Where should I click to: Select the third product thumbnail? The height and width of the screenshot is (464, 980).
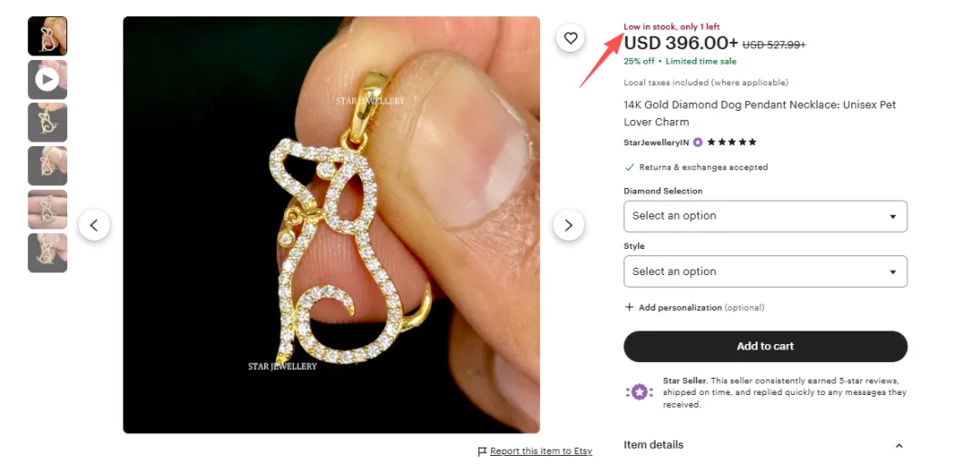click(x=47, y=123)
